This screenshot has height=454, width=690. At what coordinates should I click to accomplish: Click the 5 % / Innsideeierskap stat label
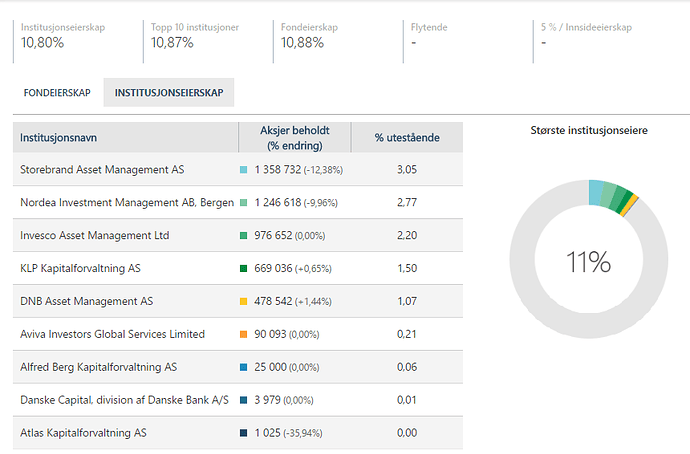pos(586,27)
